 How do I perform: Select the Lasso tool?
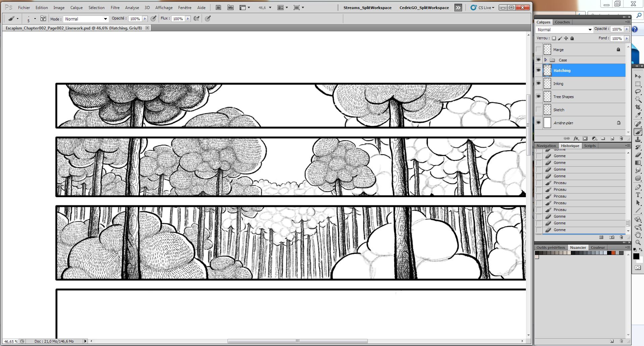pos(638,91)
